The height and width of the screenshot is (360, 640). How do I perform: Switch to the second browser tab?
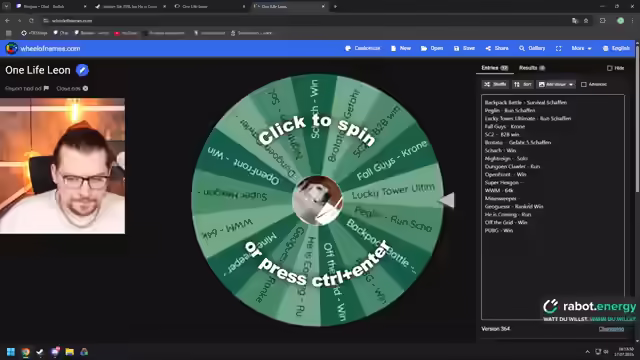click(x=129, y=7)
